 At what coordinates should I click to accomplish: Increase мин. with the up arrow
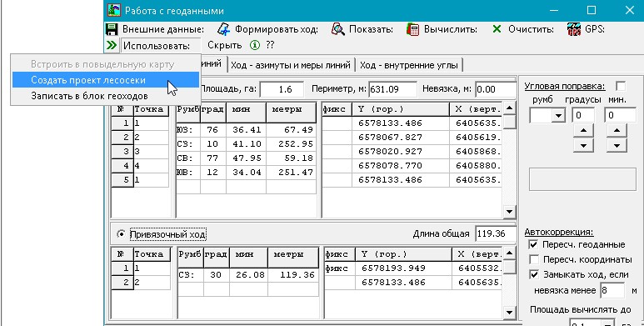[617, 131]
